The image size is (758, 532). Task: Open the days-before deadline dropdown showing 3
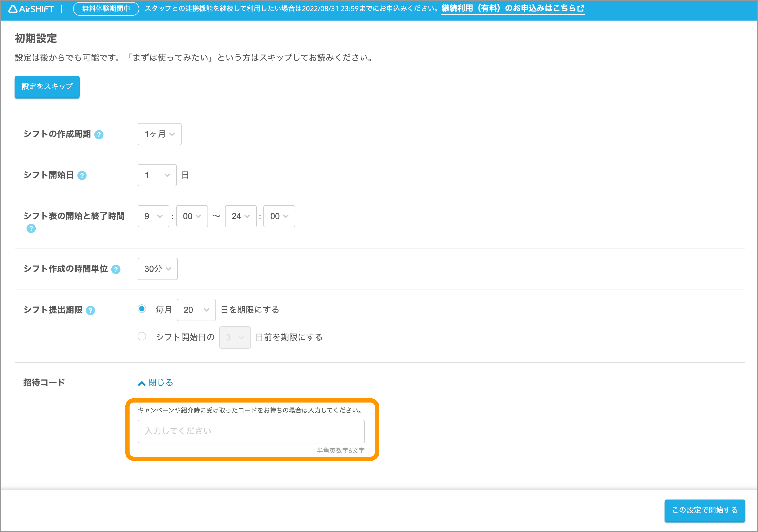(x=235, y=337)
